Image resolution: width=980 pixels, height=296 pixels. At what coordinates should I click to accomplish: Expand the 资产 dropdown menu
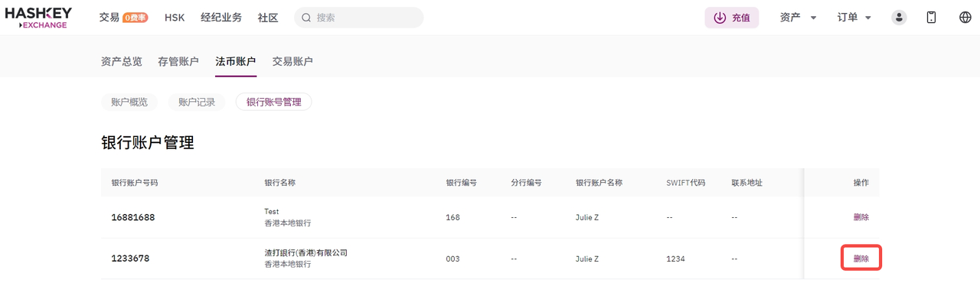799,18
